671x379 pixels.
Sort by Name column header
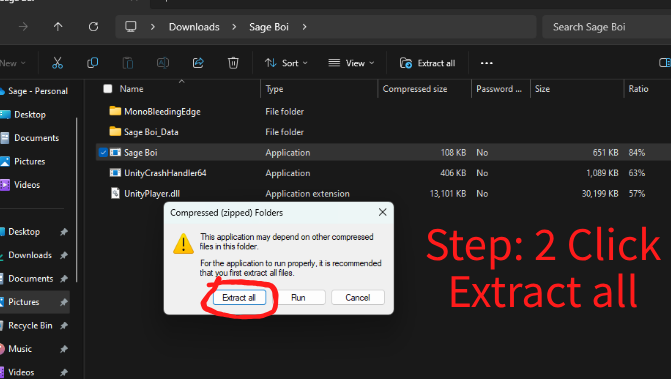[131, 89]
